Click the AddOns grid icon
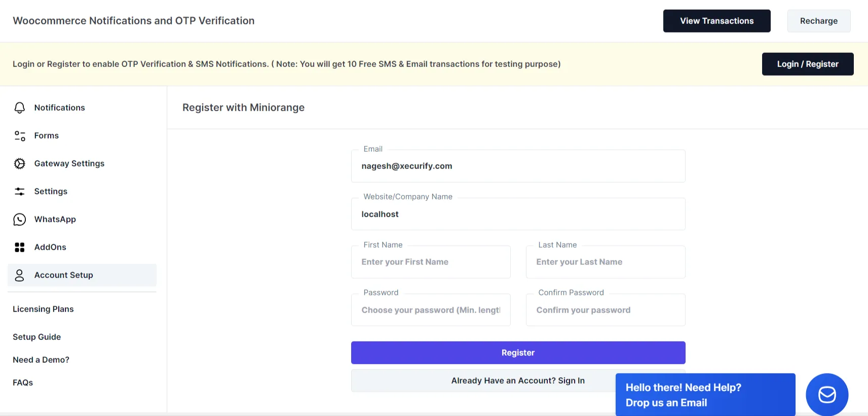This screenshot has width=868, height=416. (19, 247)
